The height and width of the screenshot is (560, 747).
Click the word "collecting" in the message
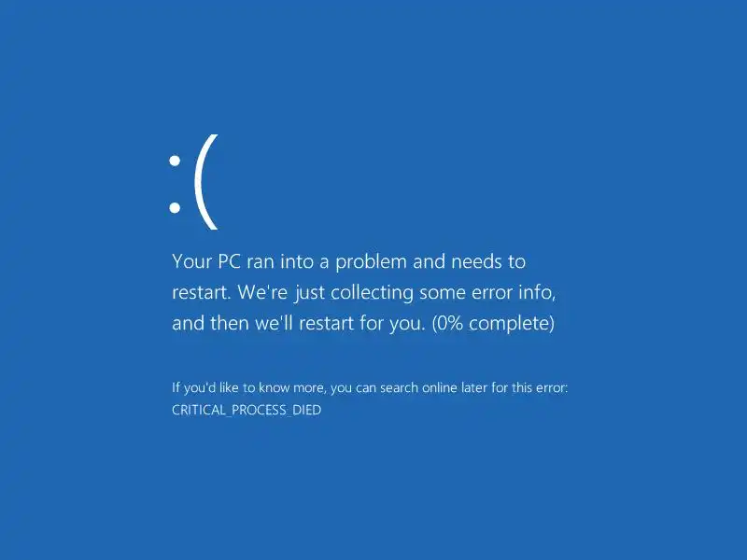coord(372,293)
